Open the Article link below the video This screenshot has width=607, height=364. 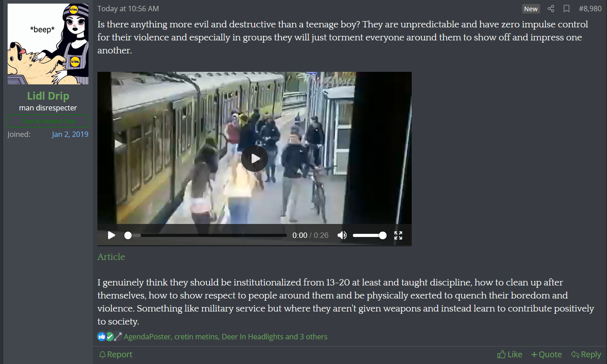click(111, 257)
